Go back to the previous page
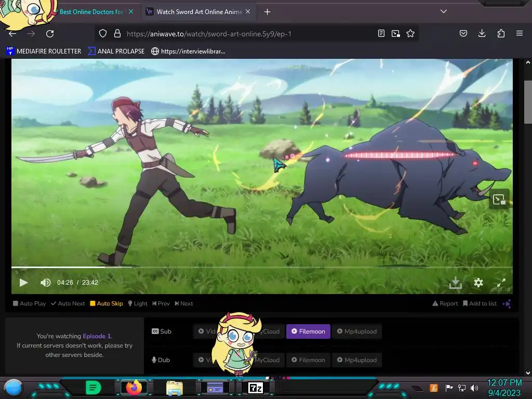 pos(12,34)
